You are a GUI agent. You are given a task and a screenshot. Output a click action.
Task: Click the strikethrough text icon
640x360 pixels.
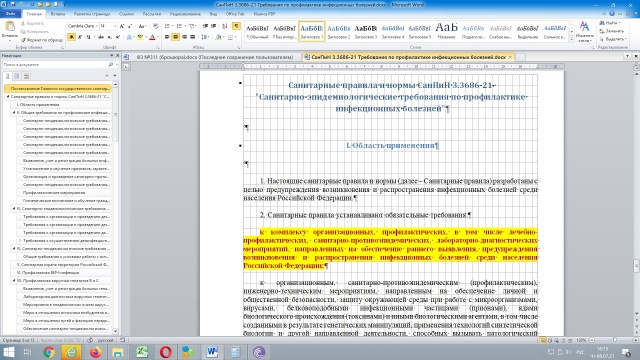pos(101,37)
